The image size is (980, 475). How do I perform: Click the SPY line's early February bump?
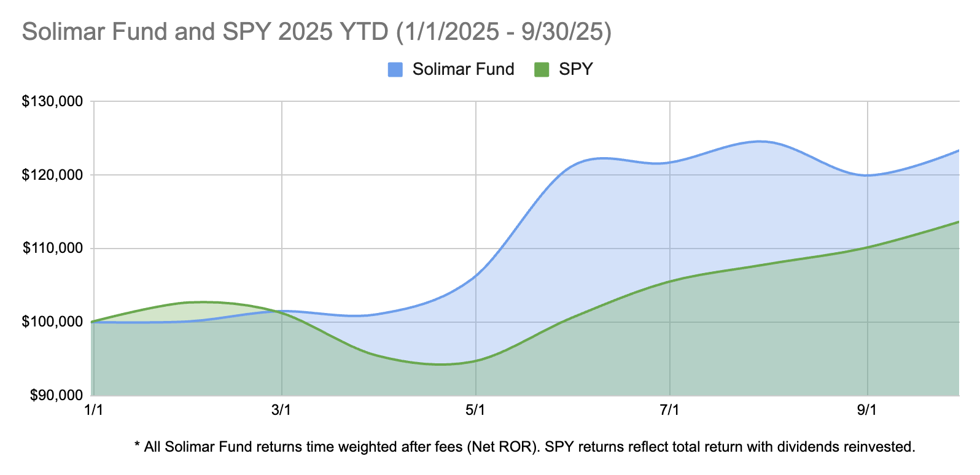(203, 302)
